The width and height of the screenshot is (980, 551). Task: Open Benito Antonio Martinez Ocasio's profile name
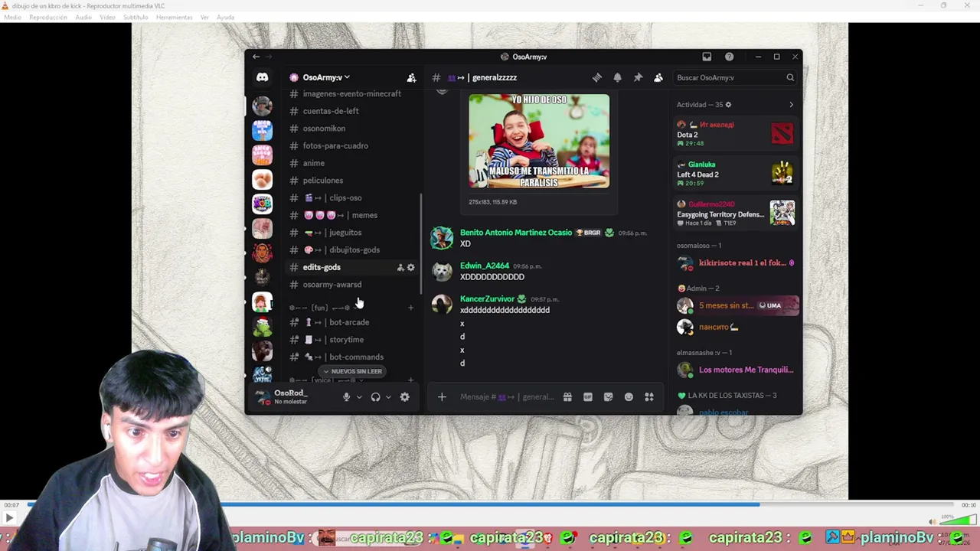tap(516, 233)
